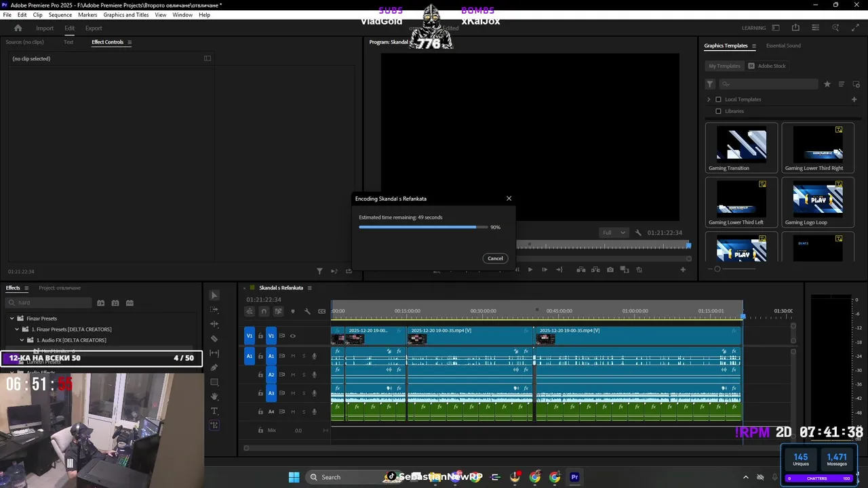Click YUV Effects filter icon

(130, 303)
